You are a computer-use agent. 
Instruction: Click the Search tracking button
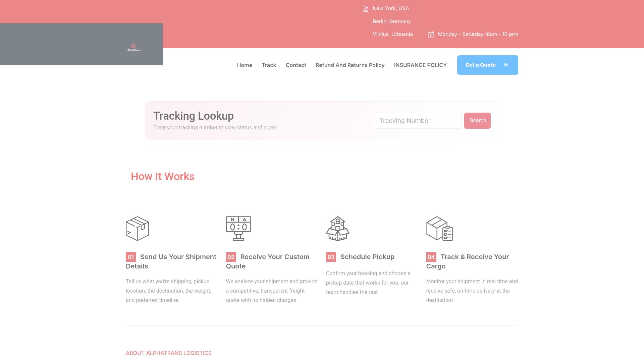tap(477, 121)
